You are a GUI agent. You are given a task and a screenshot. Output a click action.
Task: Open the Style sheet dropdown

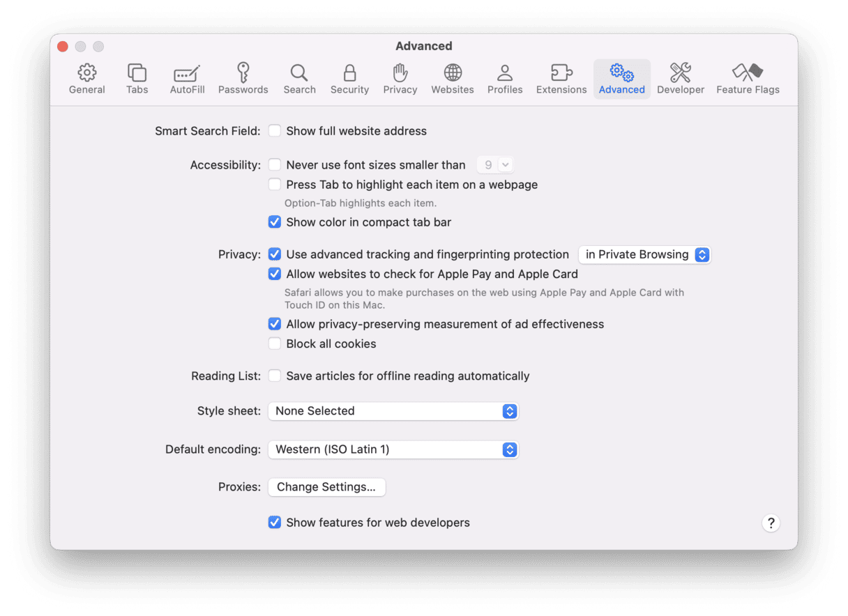pyautogui.click(x=393, y=411)
